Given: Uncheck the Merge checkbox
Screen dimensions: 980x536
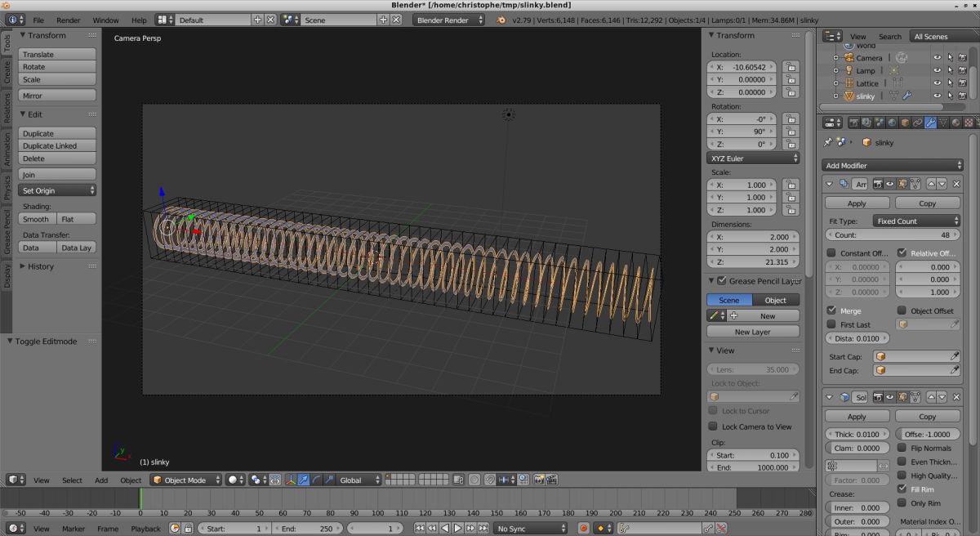Looking at the screenshot, I should tap(831, 310).
